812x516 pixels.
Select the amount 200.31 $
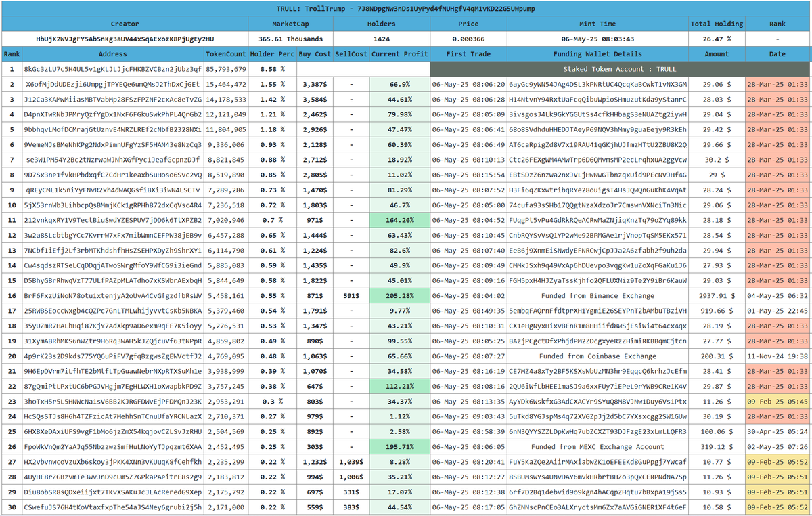click(717, 356)
